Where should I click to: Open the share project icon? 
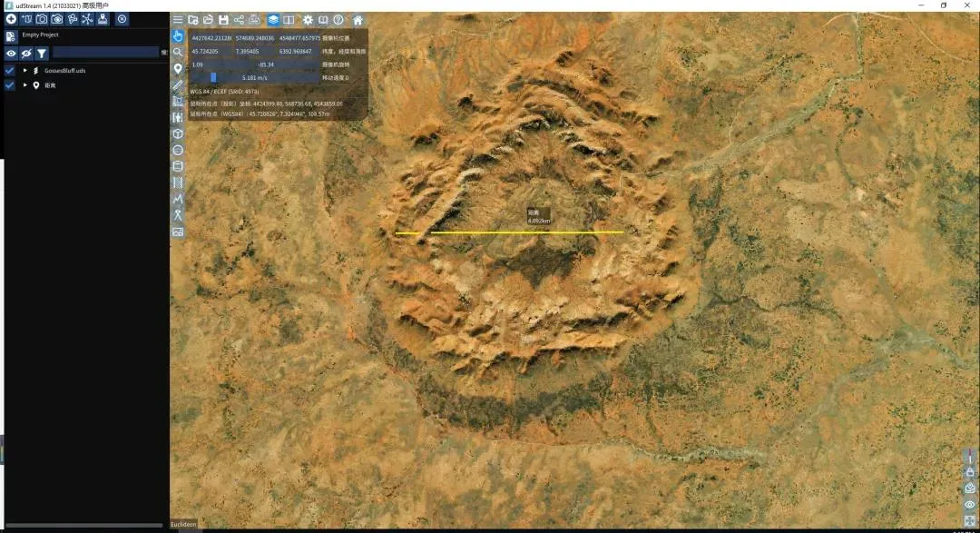pyautogui.click(x=239, y=20)
